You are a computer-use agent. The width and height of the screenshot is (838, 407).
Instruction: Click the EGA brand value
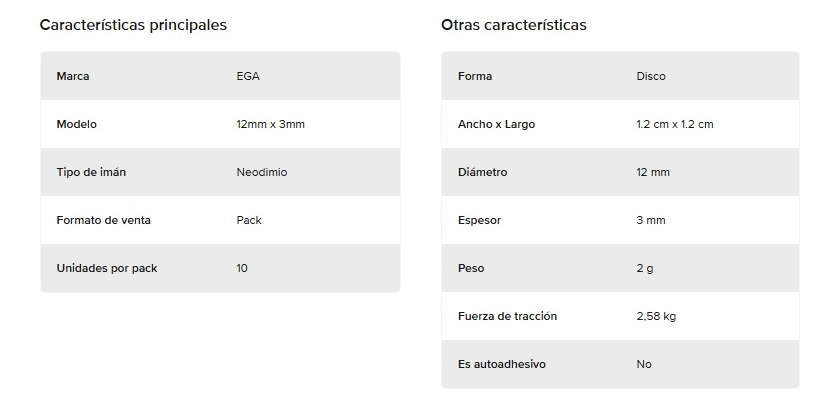(248, 76)
